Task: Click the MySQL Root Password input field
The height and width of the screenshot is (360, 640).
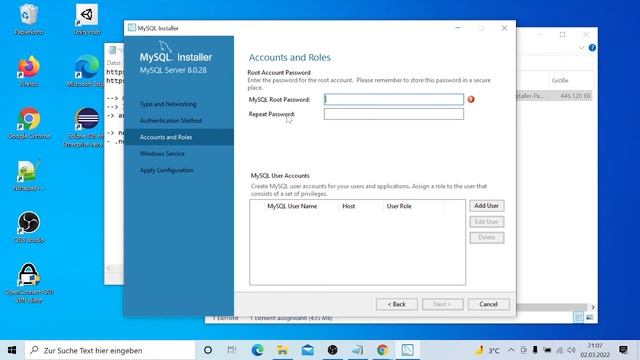Action: [x=393, y=99]
